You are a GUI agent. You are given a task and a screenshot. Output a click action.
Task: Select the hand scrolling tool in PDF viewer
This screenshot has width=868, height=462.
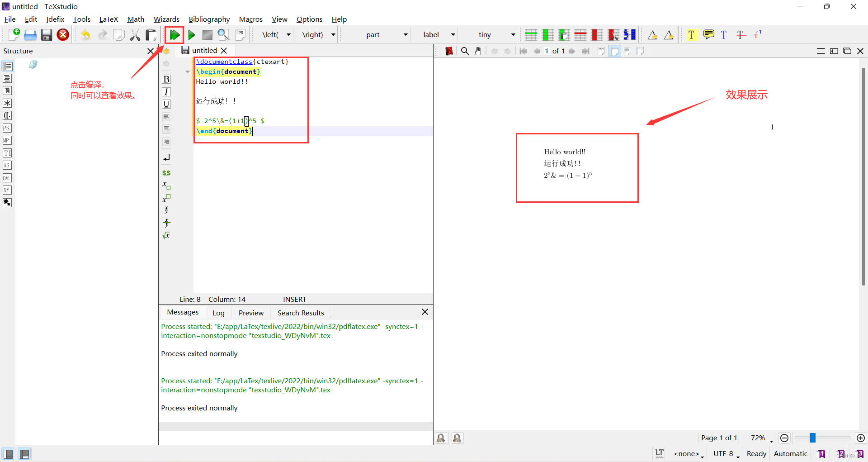click(478, 51)
